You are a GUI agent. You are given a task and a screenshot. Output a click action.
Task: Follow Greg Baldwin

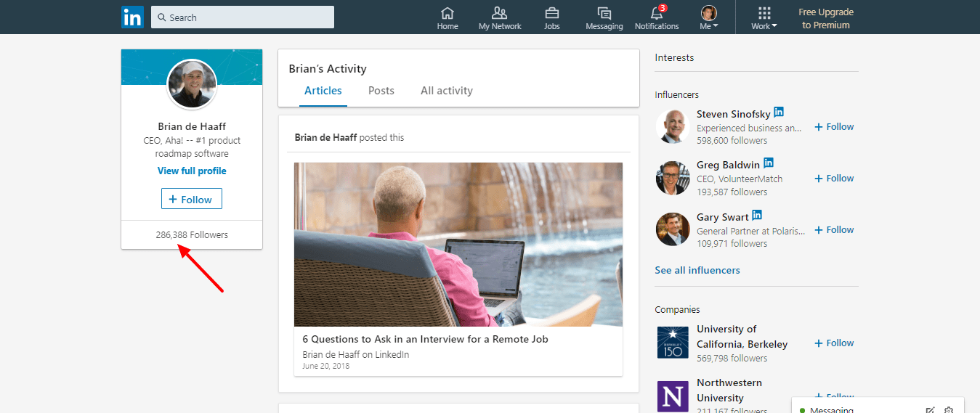(834, 178)
